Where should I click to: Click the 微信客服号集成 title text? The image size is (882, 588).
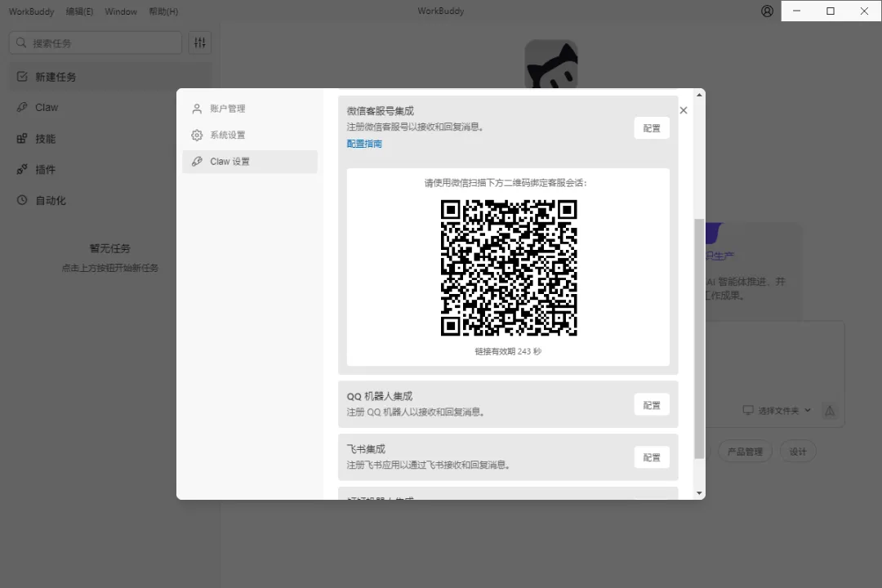[x=381, y=111]
